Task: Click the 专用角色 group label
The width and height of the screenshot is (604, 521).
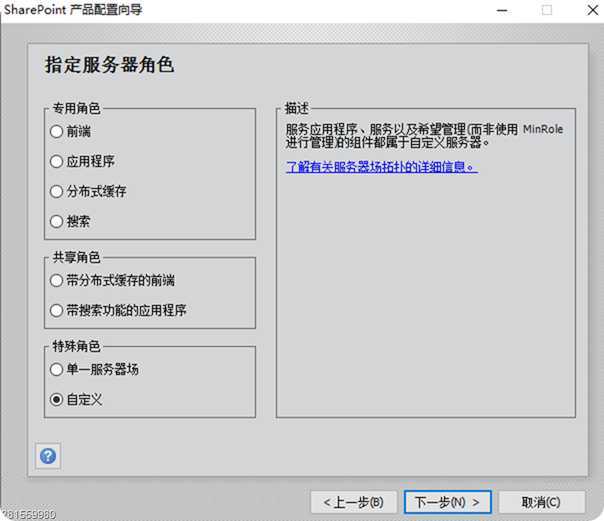Action: point(76,108)
